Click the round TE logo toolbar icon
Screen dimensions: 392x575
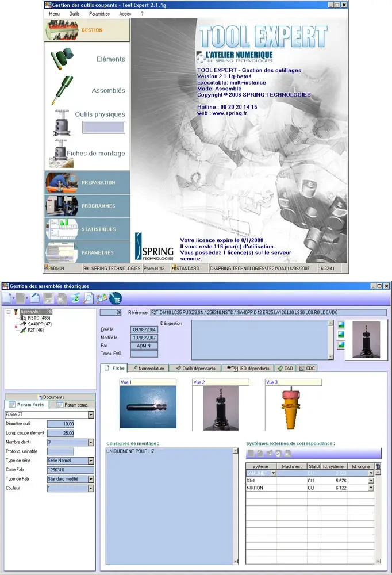116,298
